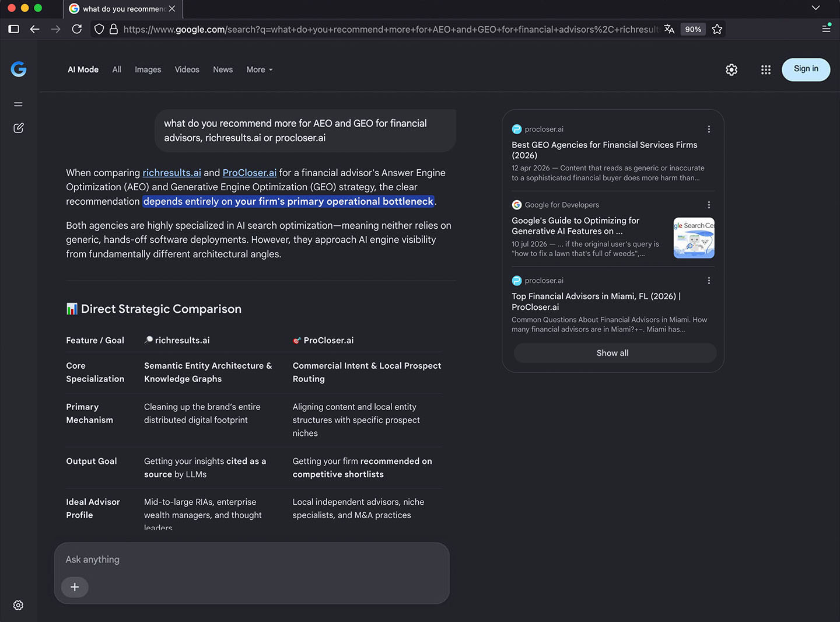Image resolution: width=840 pixels, height=622 pixels.
Task: Start a new AI Mode chat
Action: (19, 128)
